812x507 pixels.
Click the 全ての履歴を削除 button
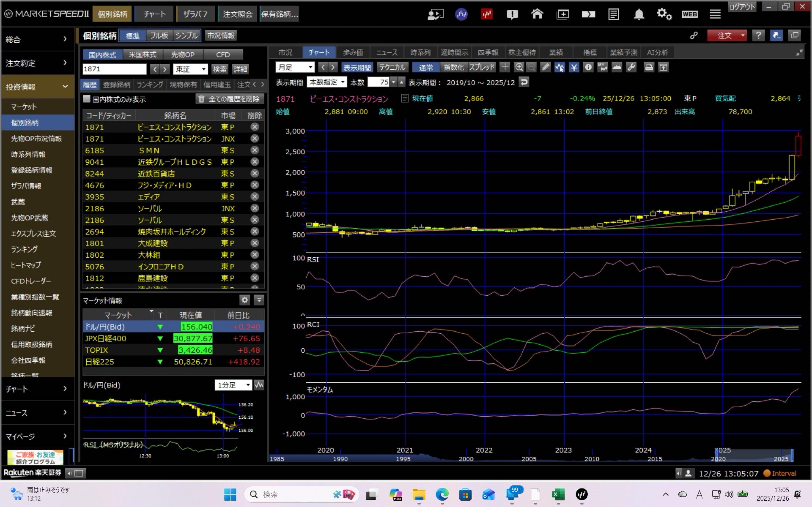coord(230,99)
